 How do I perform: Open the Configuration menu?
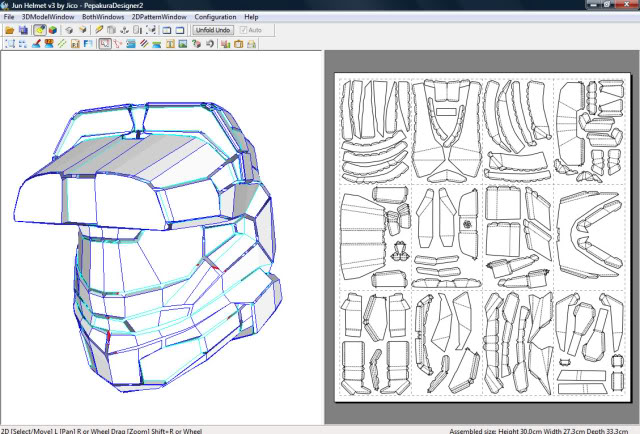point(215,18)
